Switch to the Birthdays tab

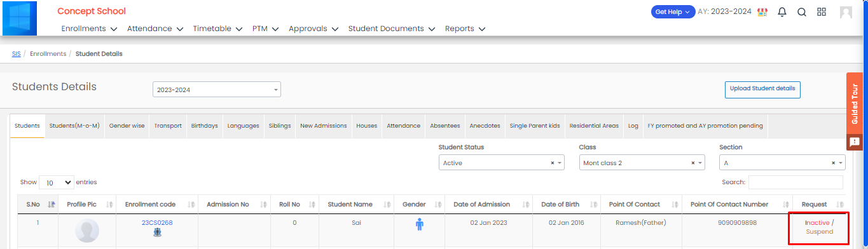click(205, 126)
